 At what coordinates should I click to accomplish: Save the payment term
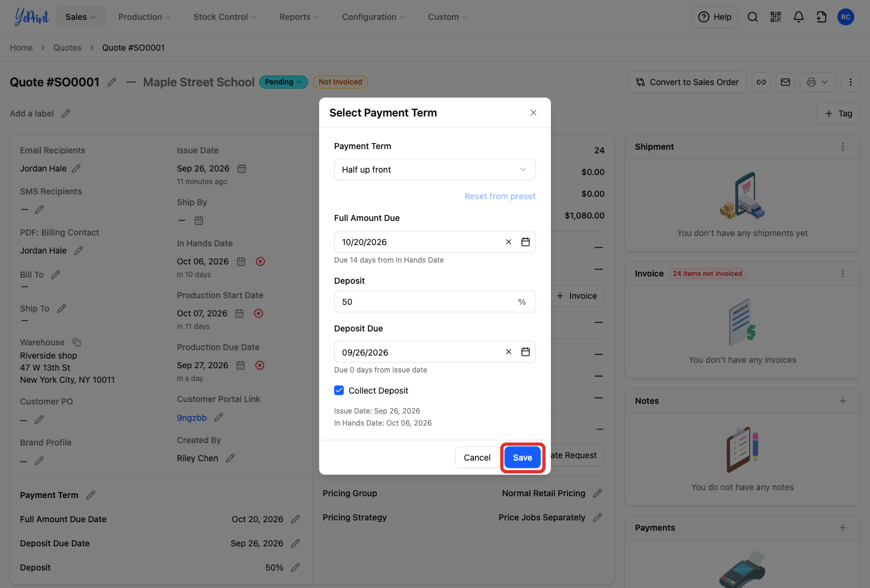[x=523, y=458]
